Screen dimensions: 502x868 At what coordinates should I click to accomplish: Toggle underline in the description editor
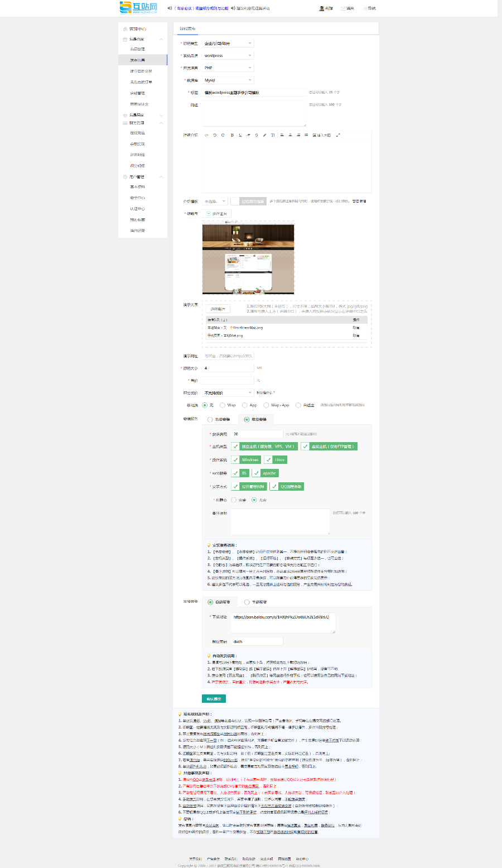240,135
